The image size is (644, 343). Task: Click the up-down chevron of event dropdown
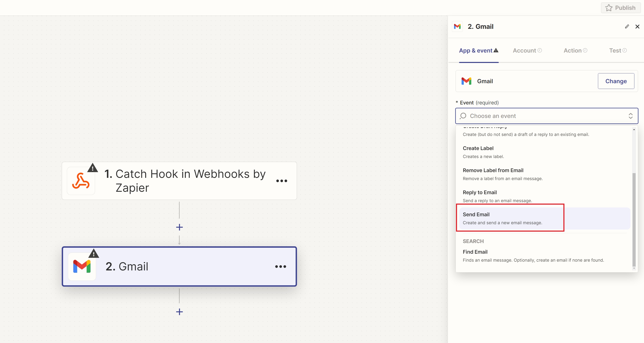[630, 116]
